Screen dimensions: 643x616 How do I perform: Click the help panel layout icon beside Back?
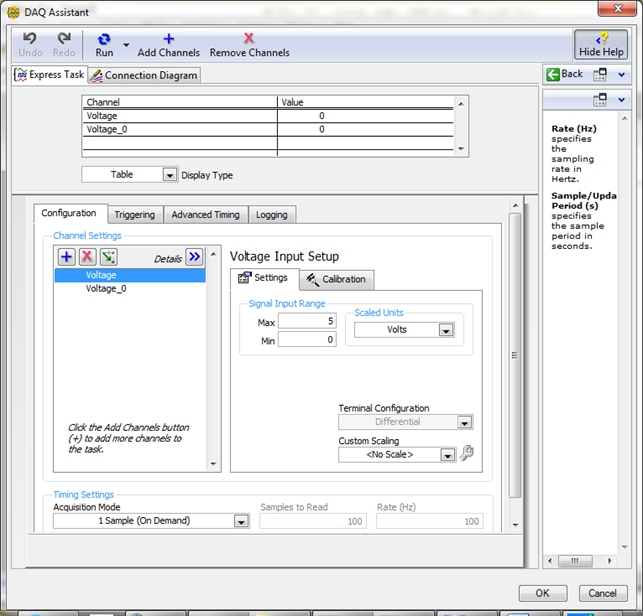coord(600,74)
